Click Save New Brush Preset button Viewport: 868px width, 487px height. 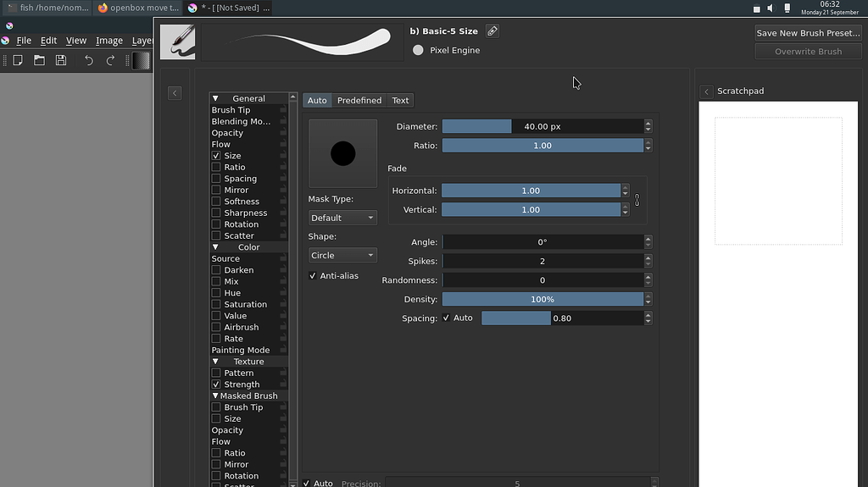[808, 33]
